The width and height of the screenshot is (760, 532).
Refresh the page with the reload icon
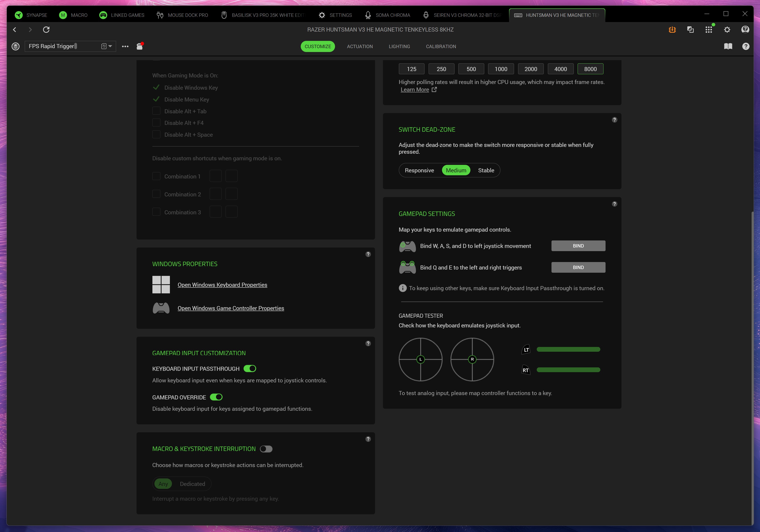(x=46, y=30)
